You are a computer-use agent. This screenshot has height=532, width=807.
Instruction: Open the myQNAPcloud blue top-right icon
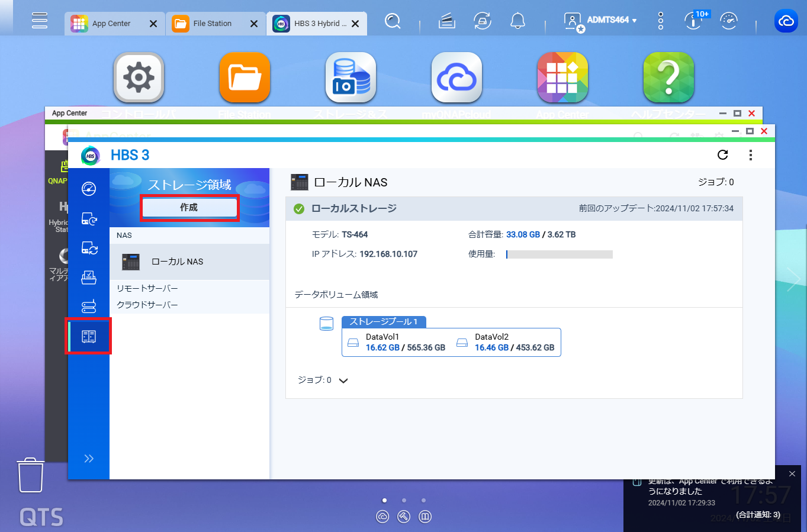pos(786,21)
